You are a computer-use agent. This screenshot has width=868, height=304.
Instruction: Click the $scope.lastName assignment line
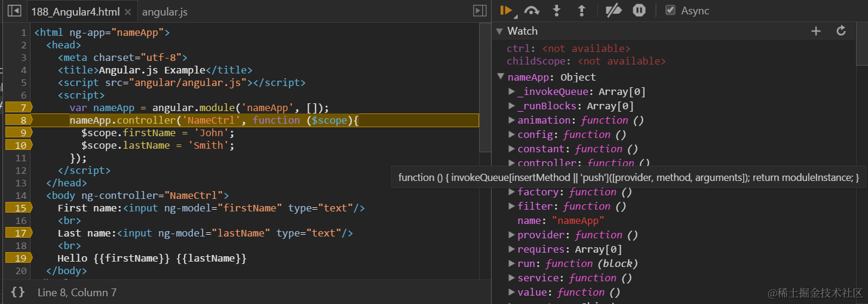(158, 145)
